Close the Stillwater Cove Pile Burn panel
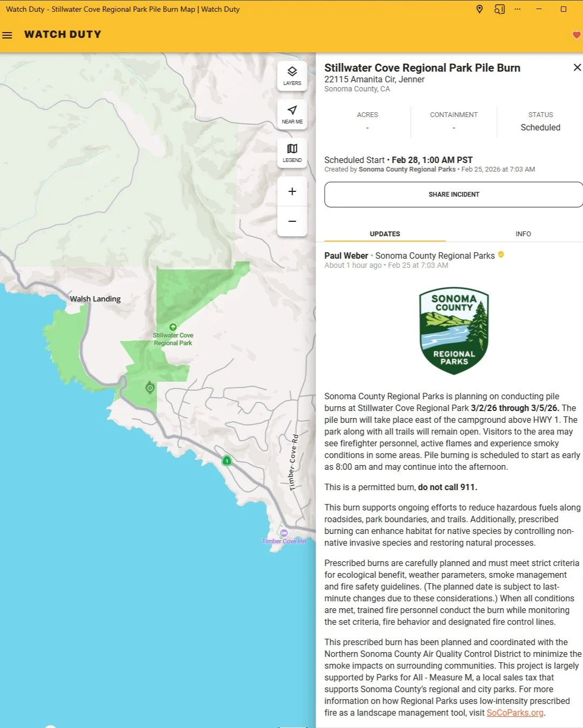The height and width of the screenshot is (728, 583). [577, 67]
